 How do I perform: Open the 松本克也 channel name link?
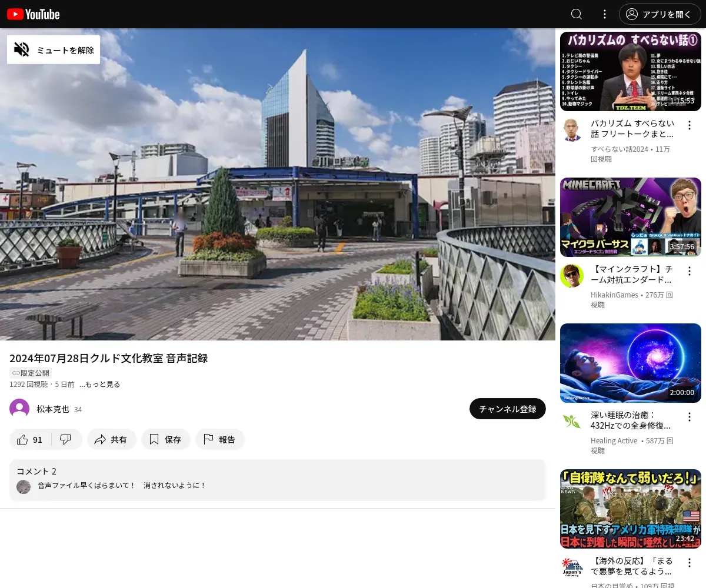point(53,409)
